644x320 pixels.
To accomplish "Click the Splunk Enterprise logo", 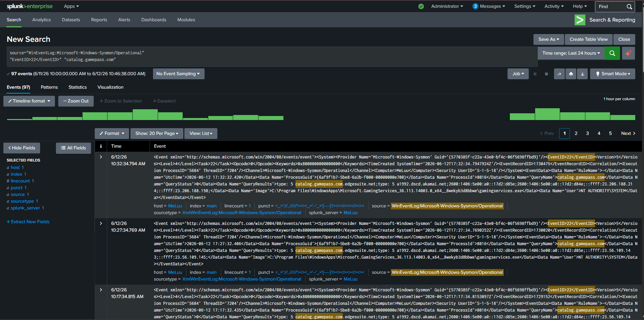I will pos(30,6).
